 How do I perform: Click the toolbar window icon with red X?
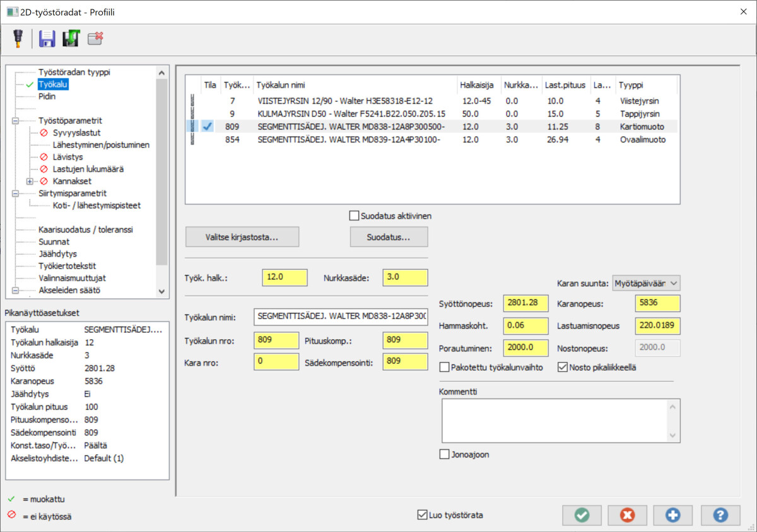(95, 39)
